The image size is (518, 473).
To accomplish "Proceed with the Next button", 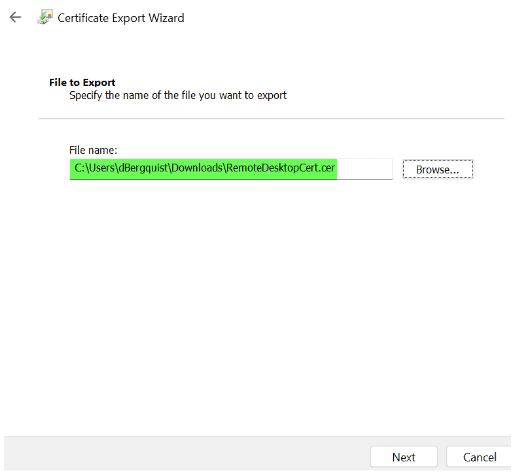I will point(404,457).
